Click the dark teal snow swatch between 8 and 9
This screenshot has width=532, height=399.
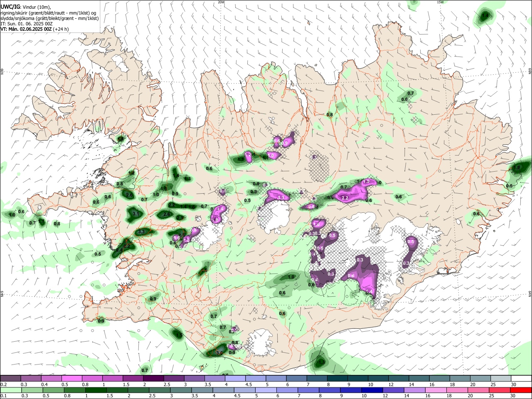click(x=337, y=378)
